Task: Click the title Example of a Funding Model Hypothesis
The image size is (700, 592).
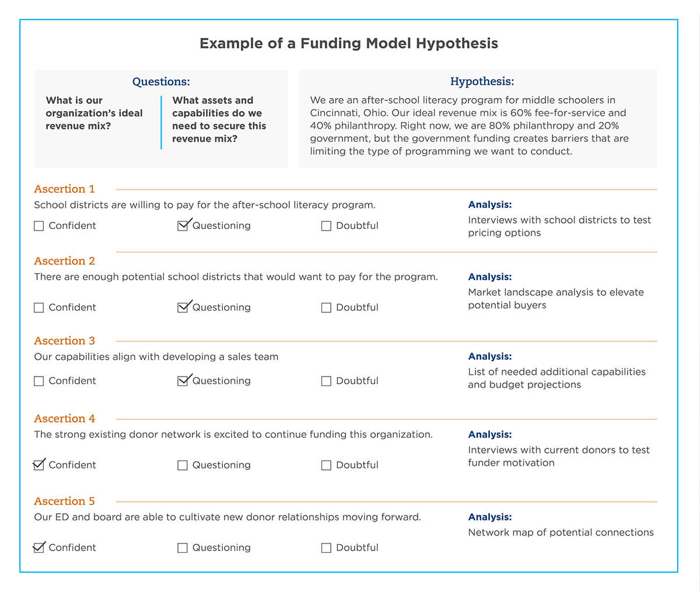Action: click(349, 44)
